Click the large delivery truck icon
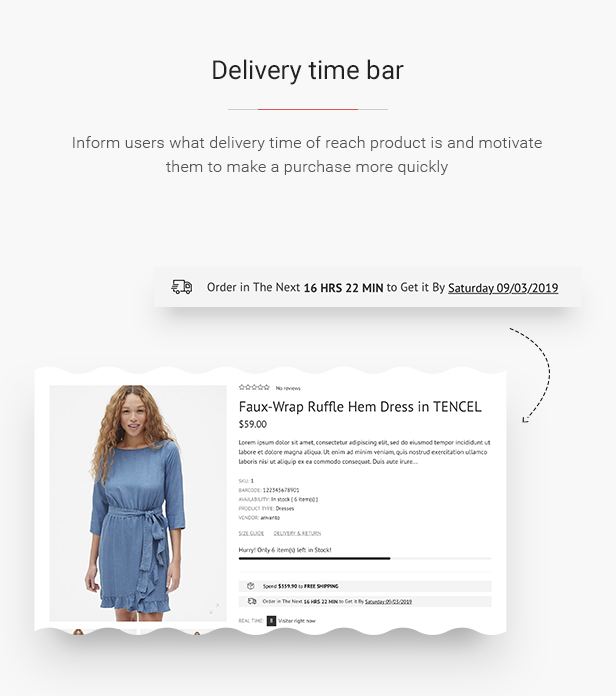The image size is (616, 696). (x=182, y=287)
